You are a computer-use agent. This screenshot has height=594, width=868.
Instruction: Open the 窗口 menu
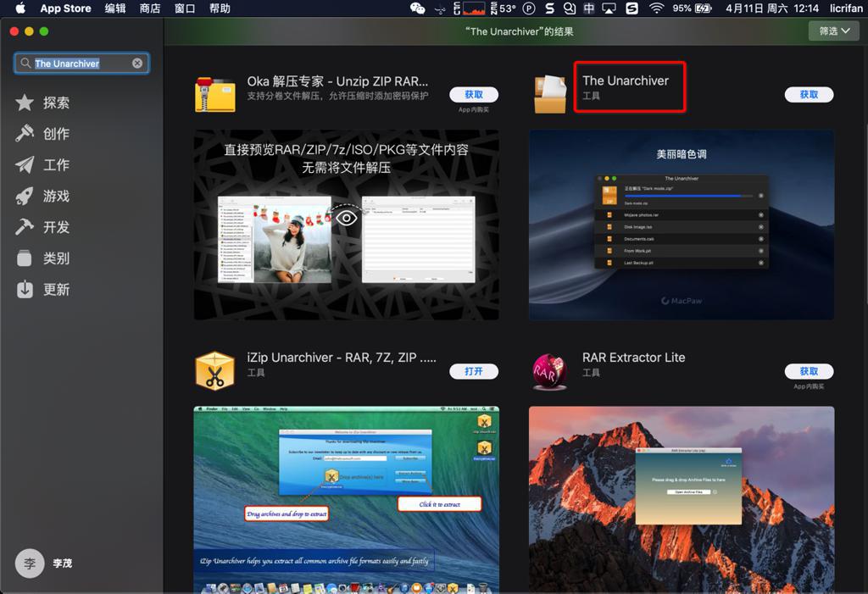pyautogui.click(x=185, y=8)
